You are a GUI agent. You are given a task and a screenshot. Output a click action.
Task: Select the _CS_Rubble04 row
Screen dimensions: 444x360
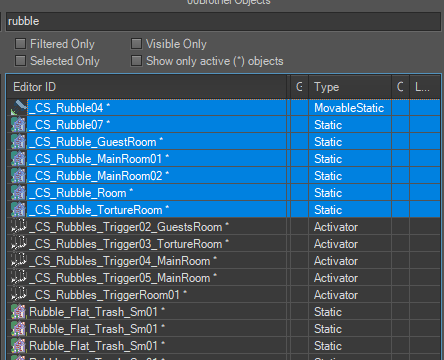[x=224, y=108]
